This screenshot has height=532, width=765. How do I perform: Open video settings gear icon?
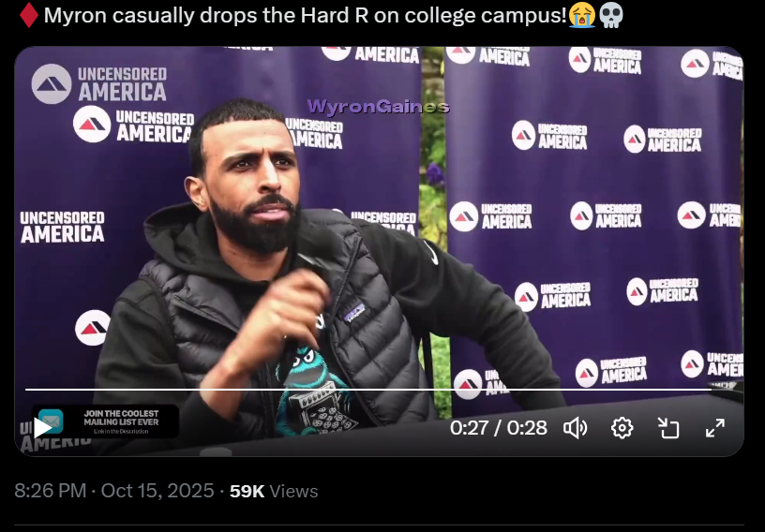pos(622,428)
